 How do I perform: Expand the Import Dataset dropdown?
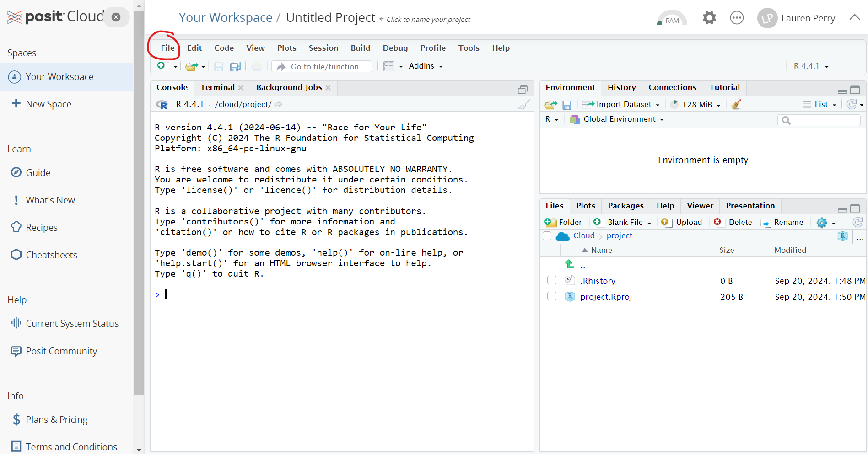pos(621,105)
